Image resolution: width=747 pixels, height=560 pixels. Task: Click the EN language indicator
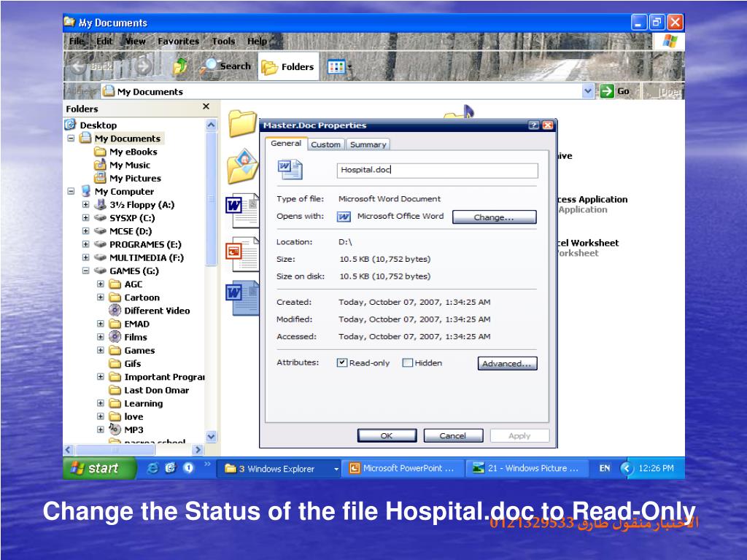point(605,469)
